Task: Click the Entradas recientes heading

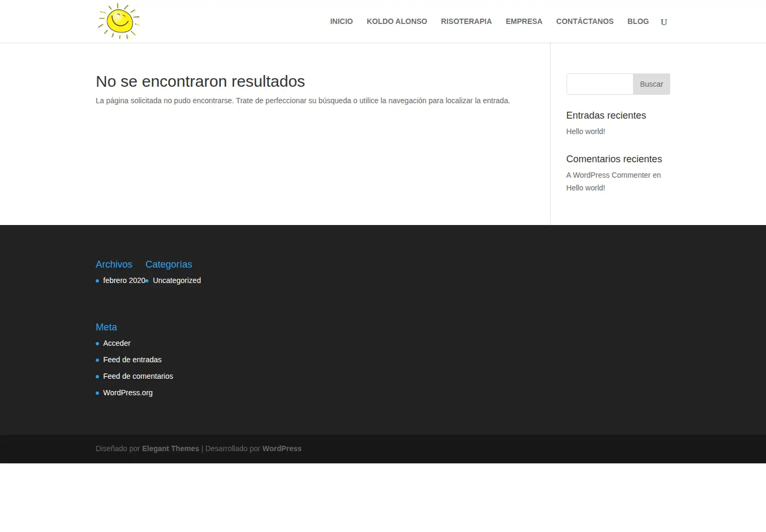Action: point(606,115)
